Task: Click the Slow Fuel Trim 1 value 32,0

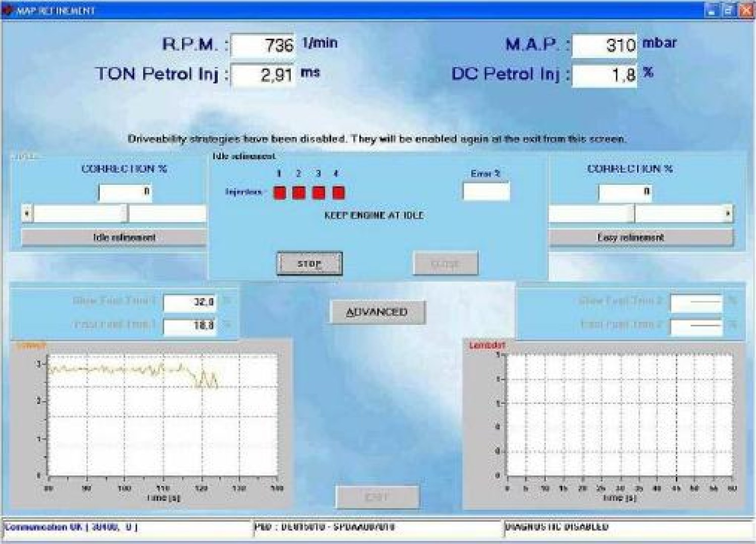Action: 190,303
